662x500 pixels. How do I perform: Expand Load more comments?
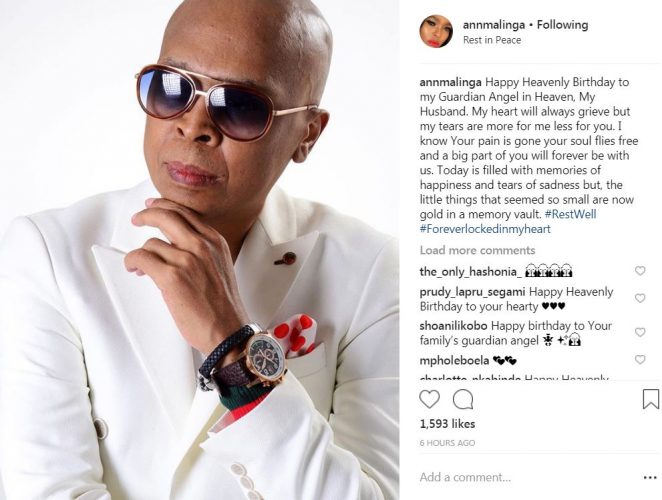478,250
